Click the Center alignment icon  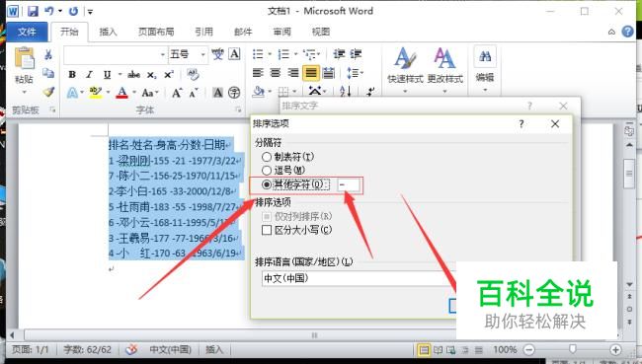coord(276,73)
